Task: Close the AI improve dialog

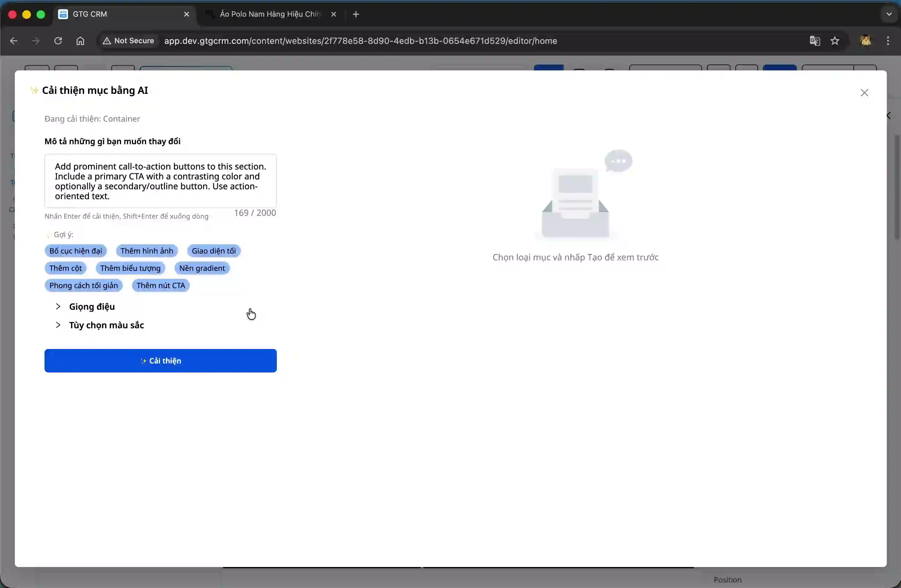Action: (864, 93)
